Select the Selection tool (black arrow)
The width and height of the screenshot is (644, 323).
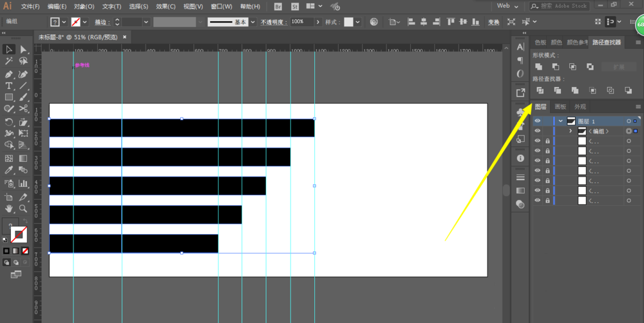pyautogui.click(x=8, y=49)
